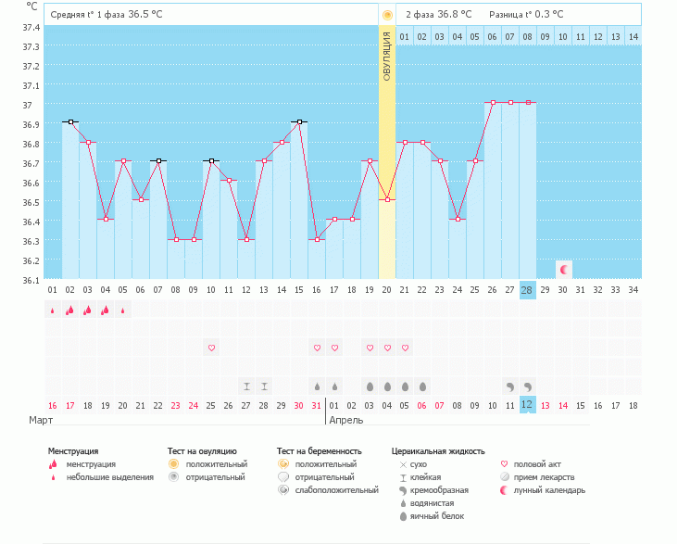Screen dimensions: 677x544
Task: Click the creamy fluid icon on cycle day 27
Action: tap(510, 386)
